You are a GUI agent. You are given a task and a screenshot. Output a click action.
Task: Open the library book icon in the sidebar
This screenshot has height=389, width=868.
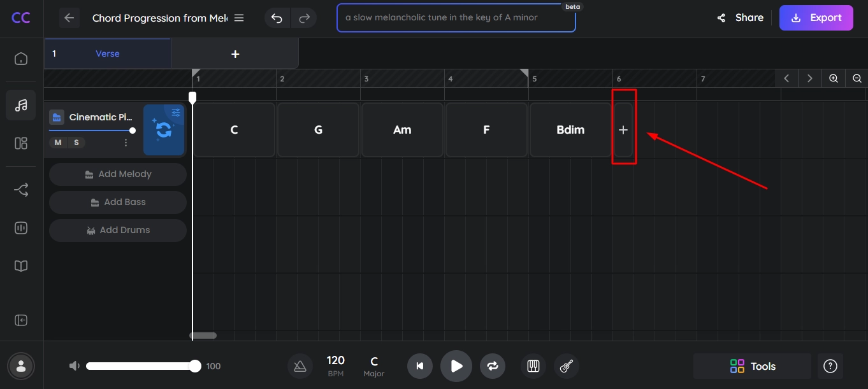click(21, 265)
